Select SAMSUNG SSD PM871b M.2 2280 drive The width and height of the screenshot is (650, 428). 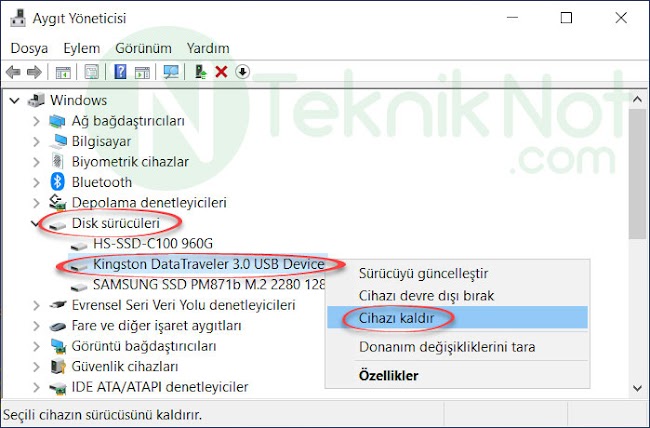209,285
